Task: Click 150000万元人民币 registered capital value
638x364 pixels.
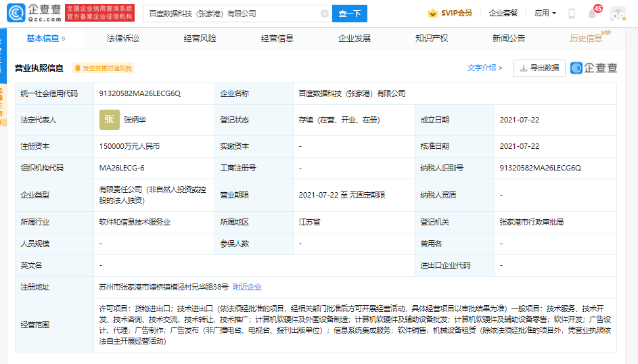Action: (x=129, y=146)
